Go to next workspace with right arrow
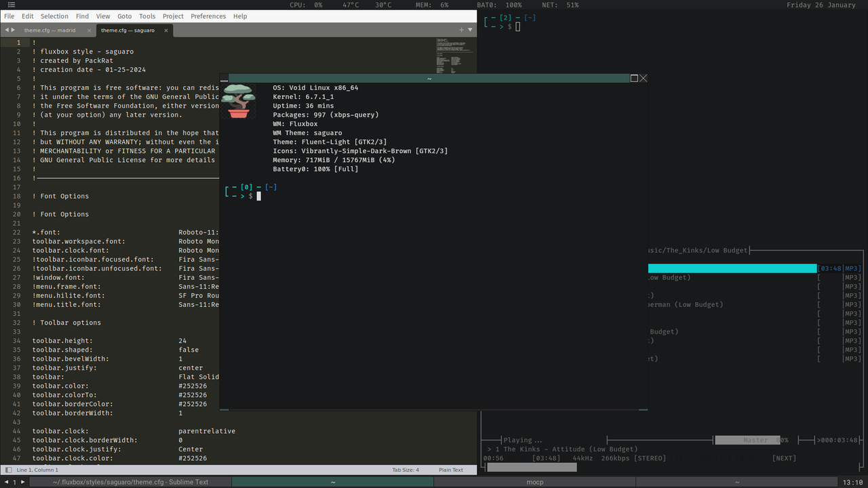The image size is (868, 488). tap(22, 482)
